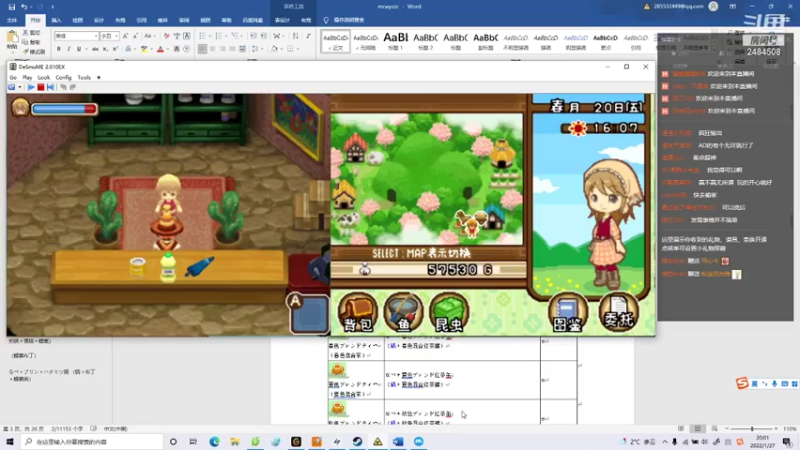The width and height of the screenshot is (800, 450).
Task: Open the 委托 requests in game
Action: pyautogui.click(x=618, y=312)
